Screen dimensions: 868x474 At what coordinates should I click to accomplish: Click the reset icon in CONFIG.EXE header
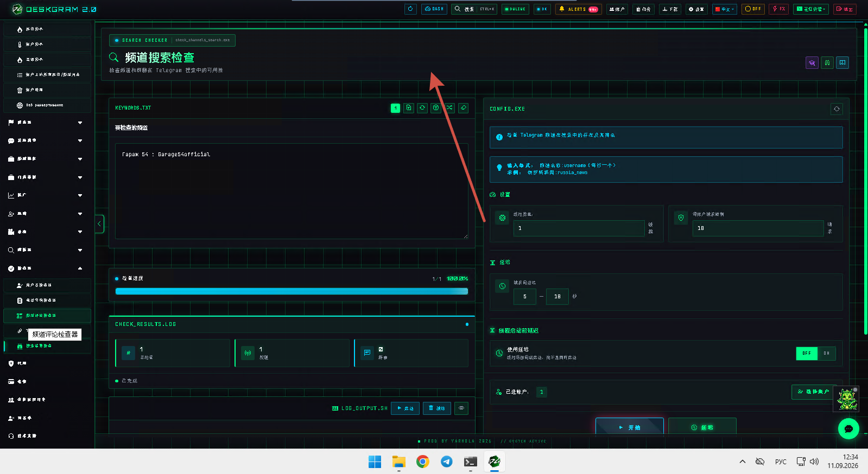[837, 109]
